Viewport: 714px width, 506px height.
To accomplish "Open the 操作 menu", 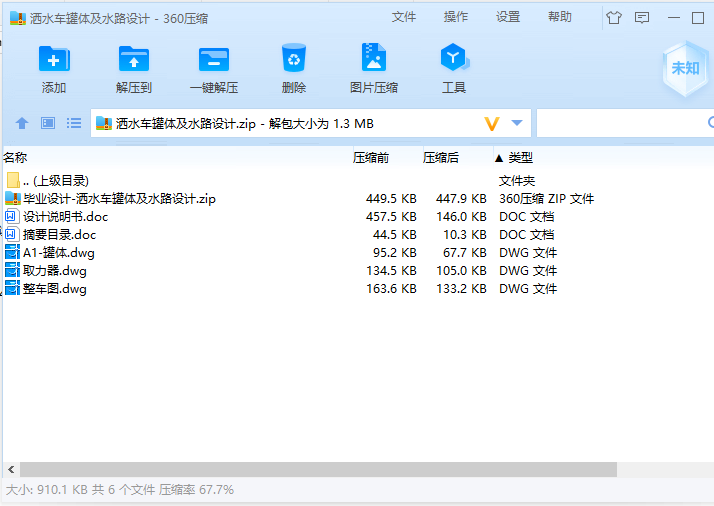I will click(x=456, y=17).
